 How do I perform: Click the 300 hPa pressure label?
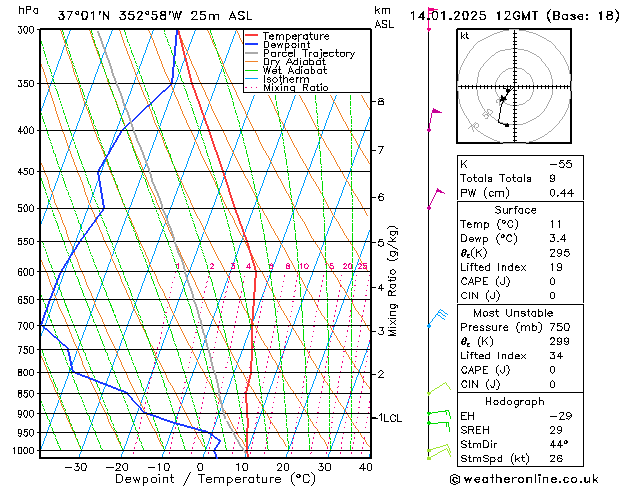point(28,30)
